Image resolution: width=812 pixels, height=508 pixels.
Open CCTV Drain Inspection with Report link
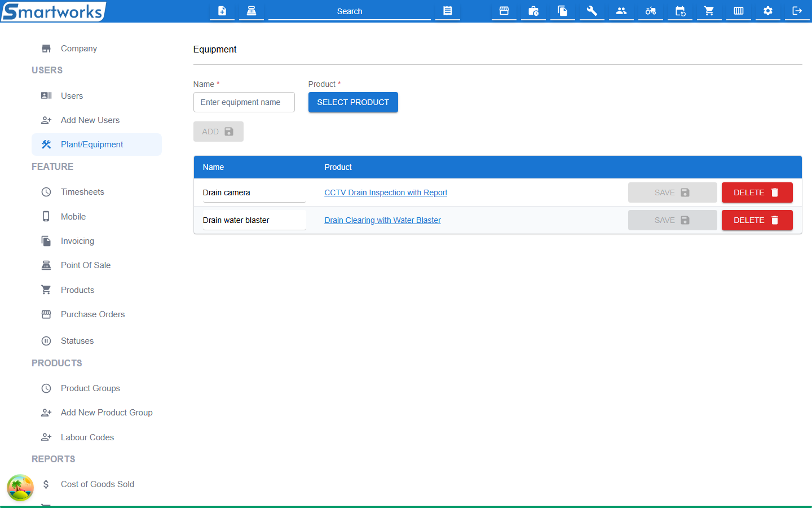point(386,192)
